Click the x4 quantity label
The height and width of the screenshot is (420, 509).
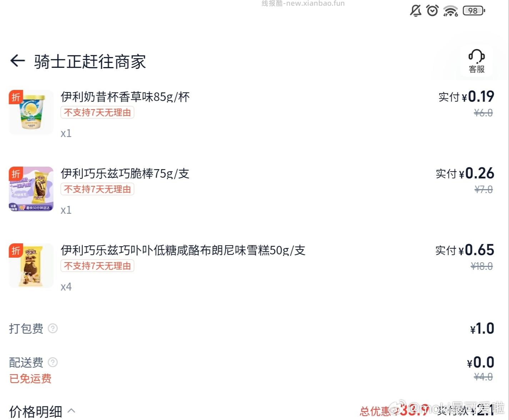pyautogui.click(x=66, y=287)
